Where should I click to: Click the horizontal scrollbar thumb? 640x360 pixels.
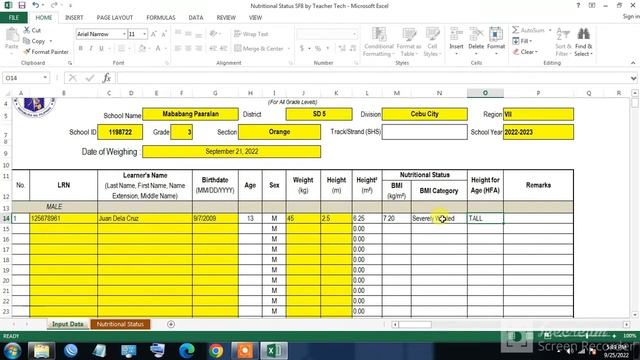(x=415, y=324)
